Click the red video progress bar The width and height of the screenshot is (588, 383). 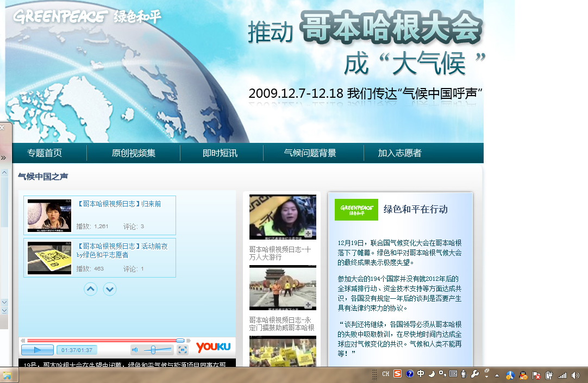[x=105, y=340]
